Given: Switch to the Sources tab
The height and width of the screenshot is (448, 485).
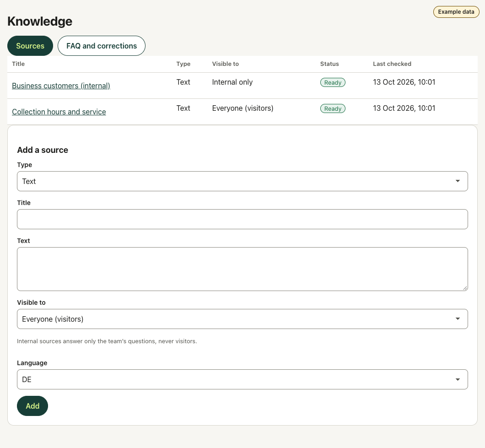Looking at the screenshot, I should pos(30,46).
